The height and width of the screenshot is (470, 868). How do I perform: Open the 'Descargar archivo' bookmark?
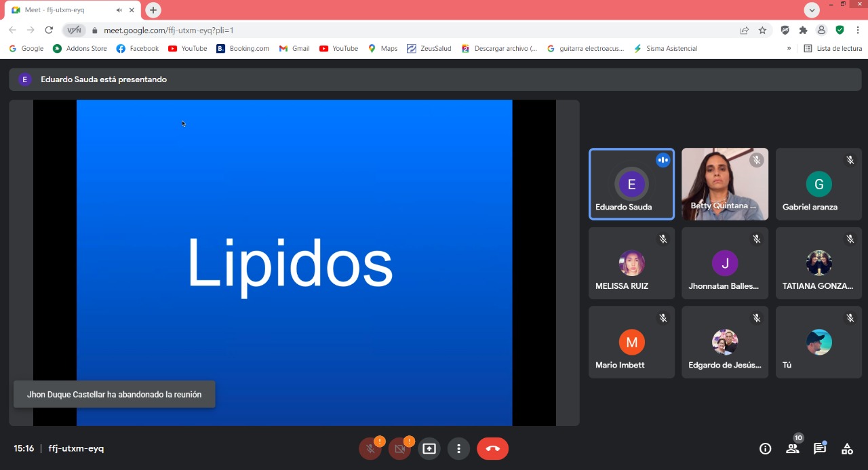point(499,49)
